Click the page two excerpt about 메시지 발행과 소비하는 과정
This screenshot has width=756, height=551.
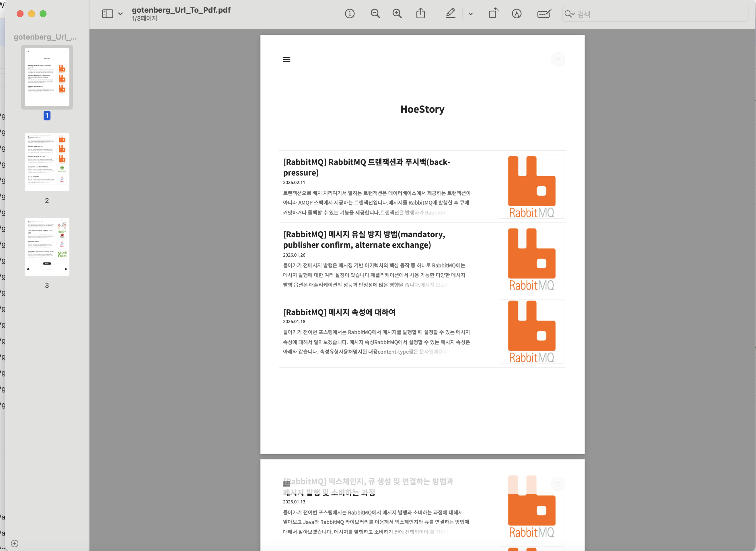pos(376,522)
